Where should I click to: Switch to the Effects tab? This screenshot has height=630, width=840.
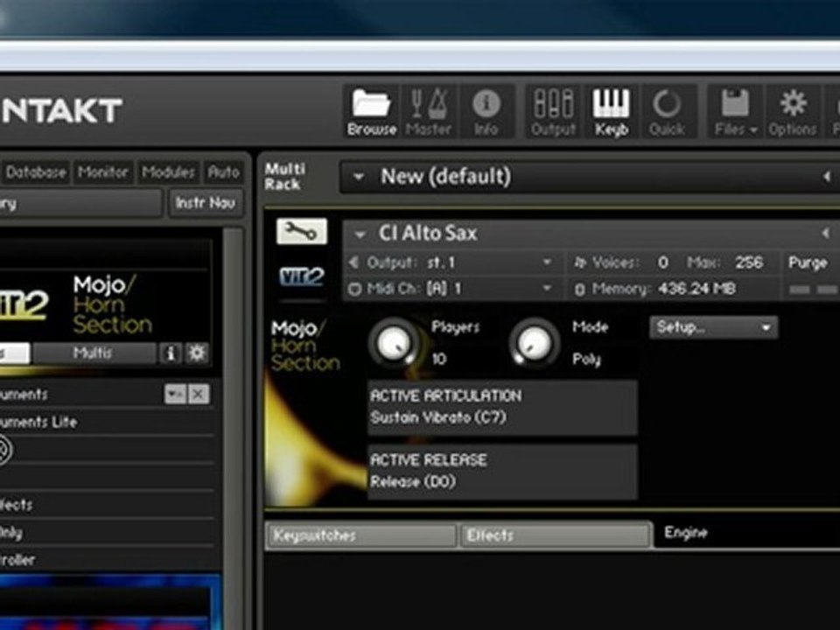555,535
